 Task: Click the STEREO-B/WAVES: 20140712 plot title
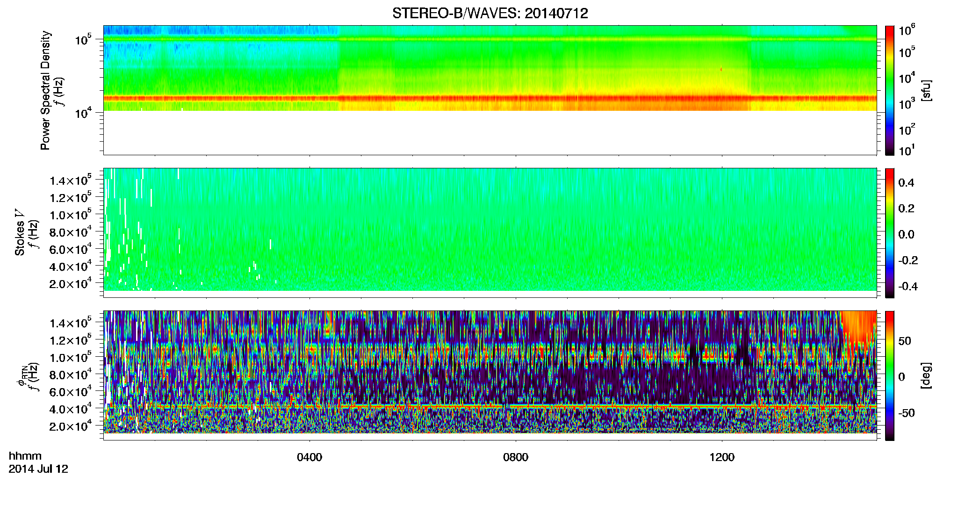click(490, 13)
